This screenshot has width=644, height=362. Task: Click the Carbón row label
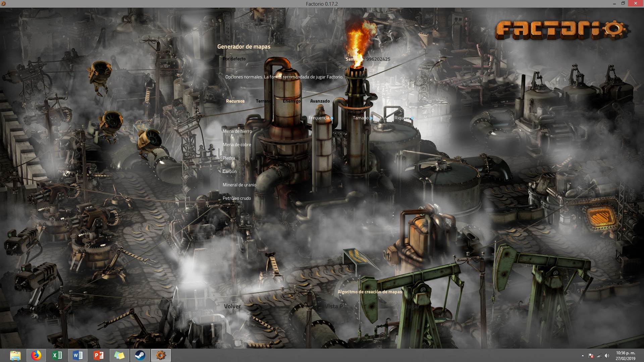click(x=229, y=171)
